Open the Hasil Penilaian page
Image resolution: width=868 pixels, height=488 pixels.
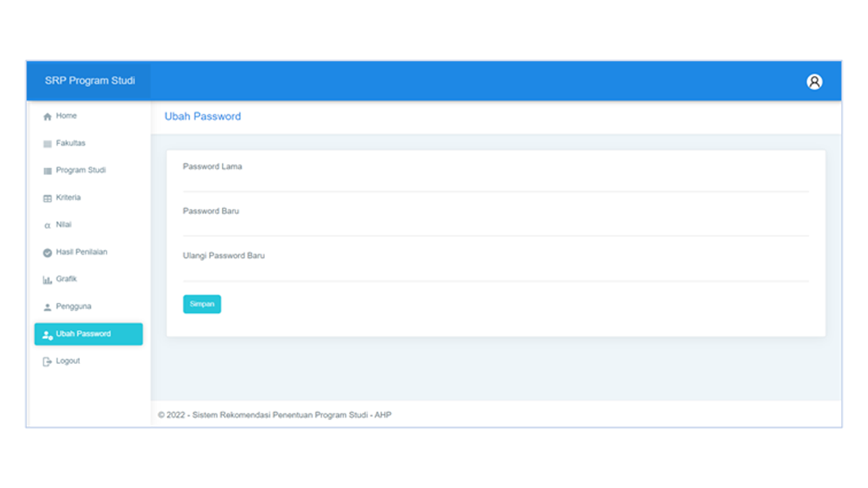click(x=81, y=252)
